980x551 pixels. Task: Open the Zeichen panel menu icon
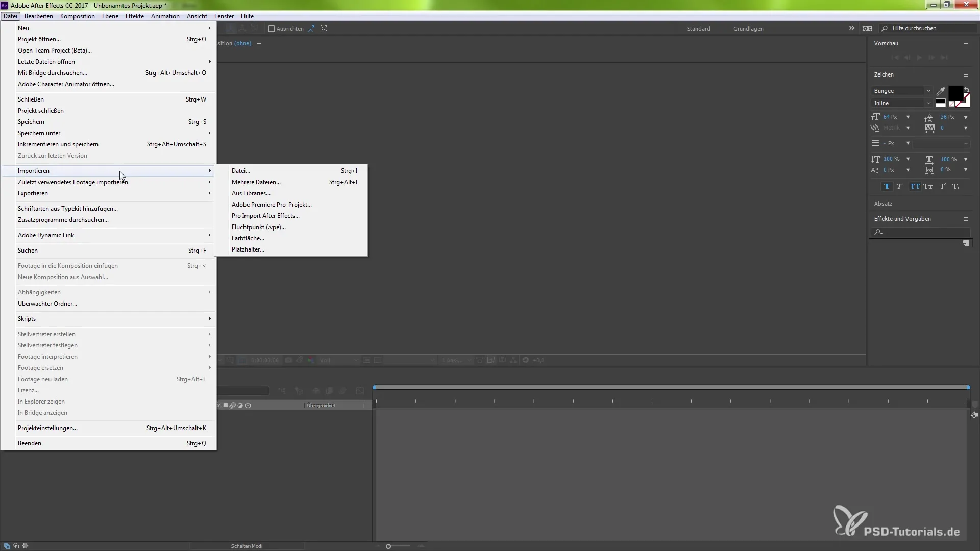pos(966,74)
